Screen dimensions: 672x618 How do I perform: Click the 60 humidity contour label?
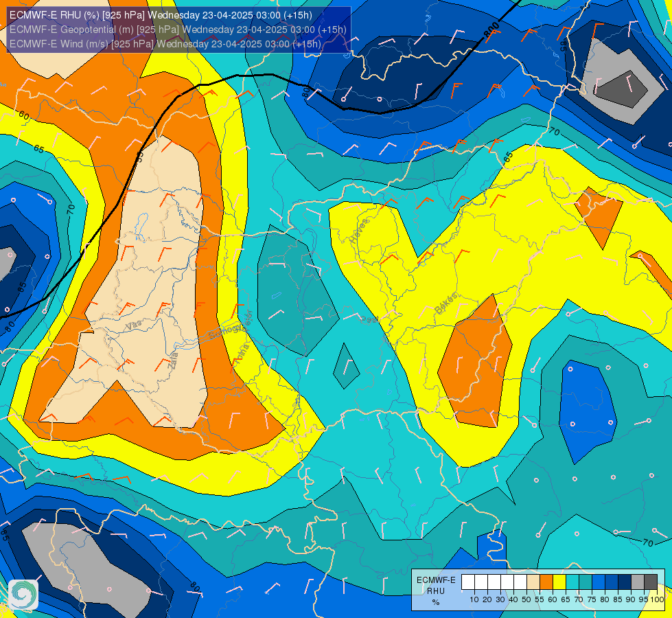[x=24, y=115]
